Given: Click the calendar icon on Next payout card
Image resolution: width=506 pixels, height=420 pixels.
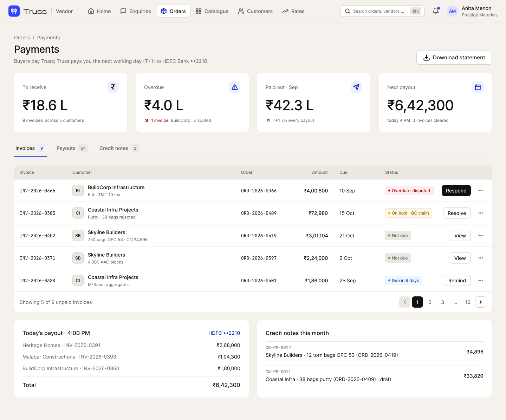Looking at the screenshot, I should tap(478, 87).
